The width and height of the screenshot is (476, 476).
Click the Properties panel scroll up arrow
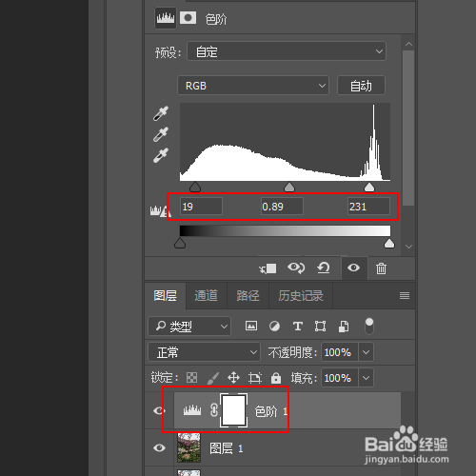click(408, 45)
